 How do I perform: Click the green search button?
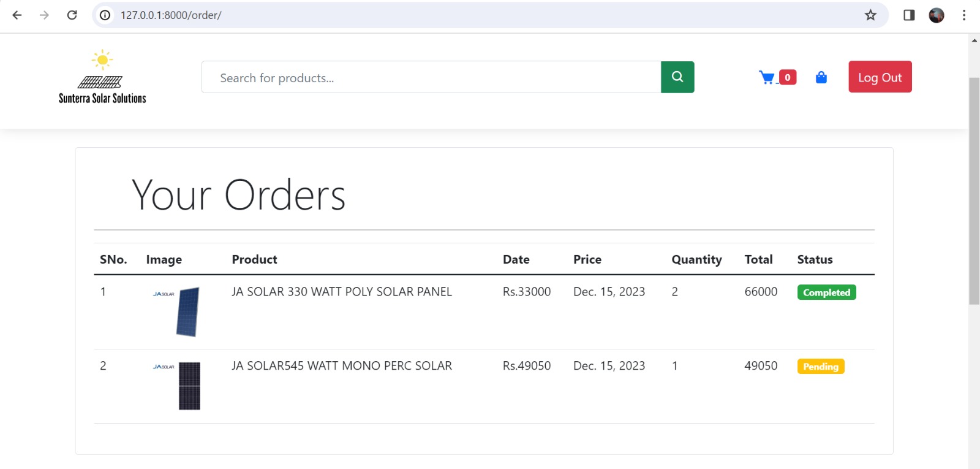click(677, 77)
